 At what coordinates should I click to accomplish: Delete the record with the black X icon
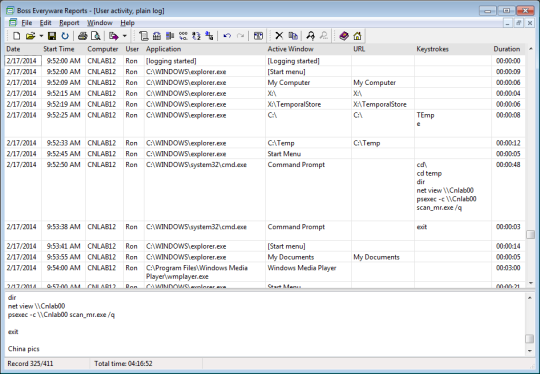(x=279, y=36)
